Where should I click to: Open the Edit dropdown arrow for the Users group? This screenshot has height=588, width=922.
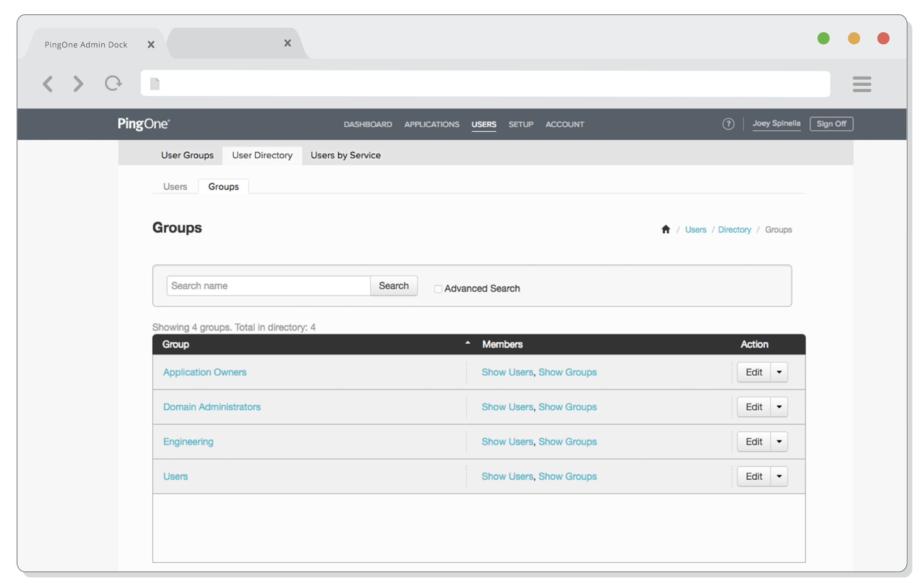[779, 476]
